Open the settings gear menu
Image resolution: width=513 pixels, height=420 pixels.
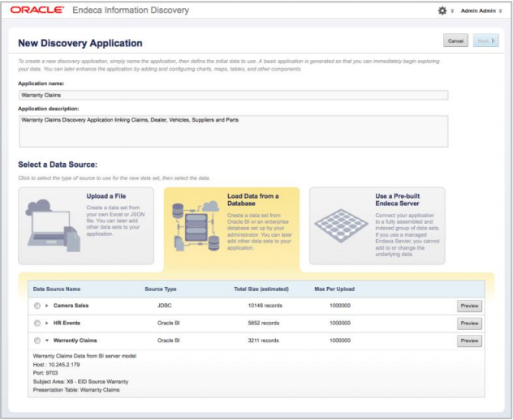[x=442, y=11]
